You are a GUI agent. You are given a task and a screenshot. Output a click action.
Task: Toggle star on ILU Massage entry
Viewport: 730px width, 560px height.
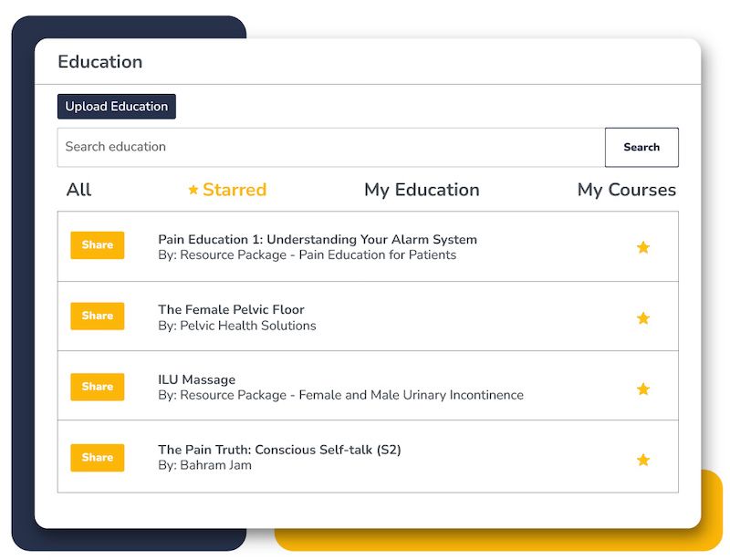[643, 389]
